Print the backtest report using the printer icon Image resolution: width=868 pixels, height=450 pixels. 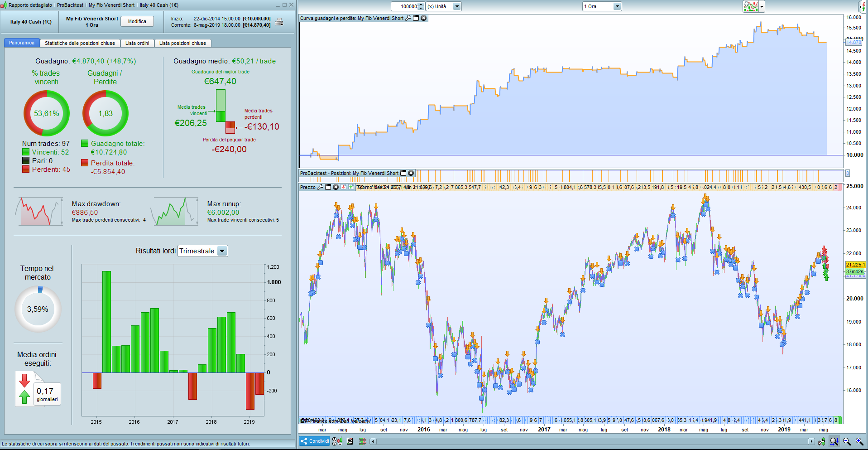click(279, 22)
